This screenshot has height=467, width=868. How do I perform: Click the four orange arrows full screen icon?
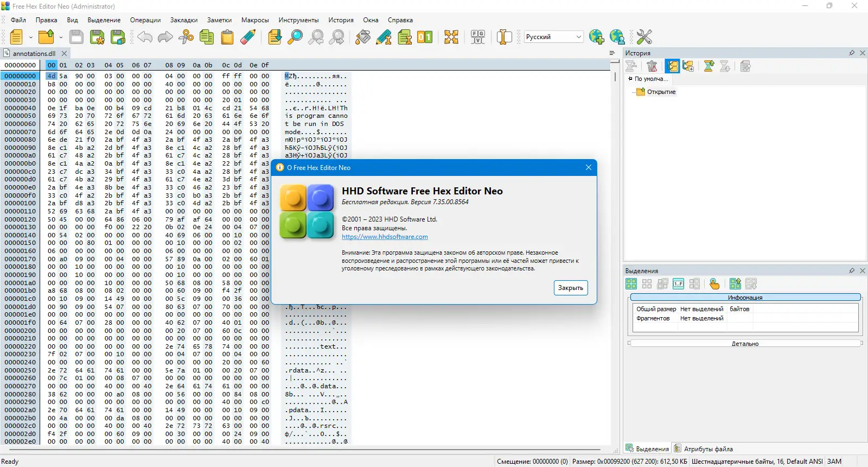click(451, 37)
